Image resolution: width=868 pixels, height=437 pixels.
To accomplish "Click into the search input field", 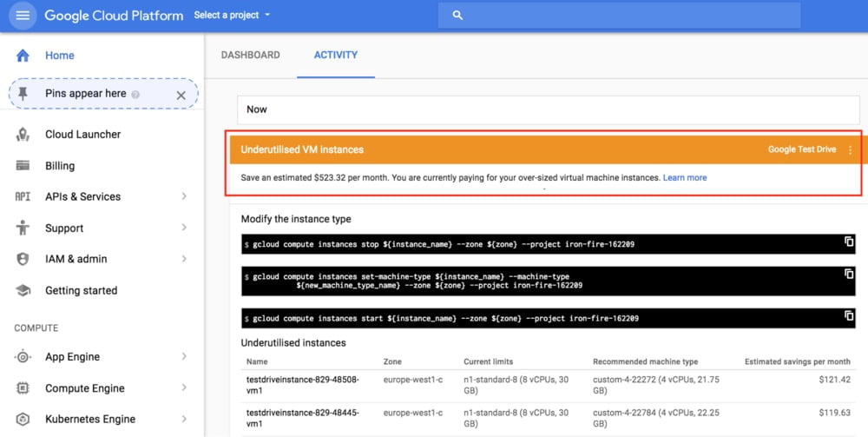I will pyautogui.click(x=619, y=16).
